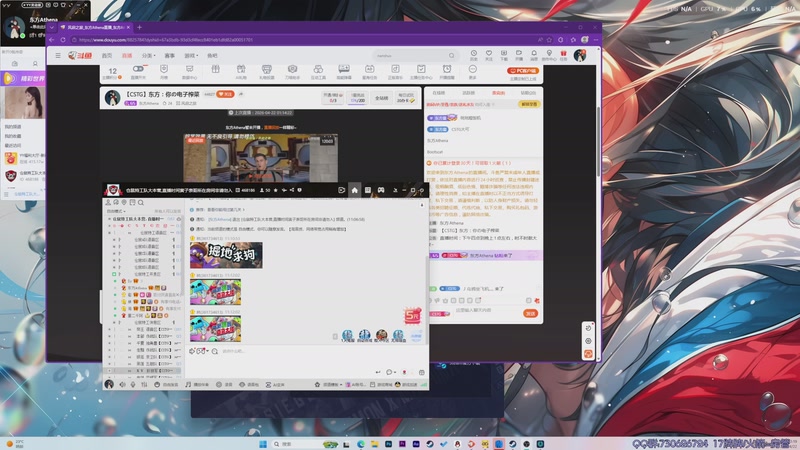Open new browser tab with plus button

[139, 27]
